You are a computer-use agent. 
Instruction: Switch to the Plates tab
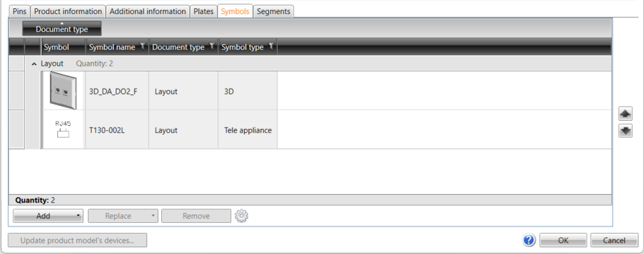[204, 11]
